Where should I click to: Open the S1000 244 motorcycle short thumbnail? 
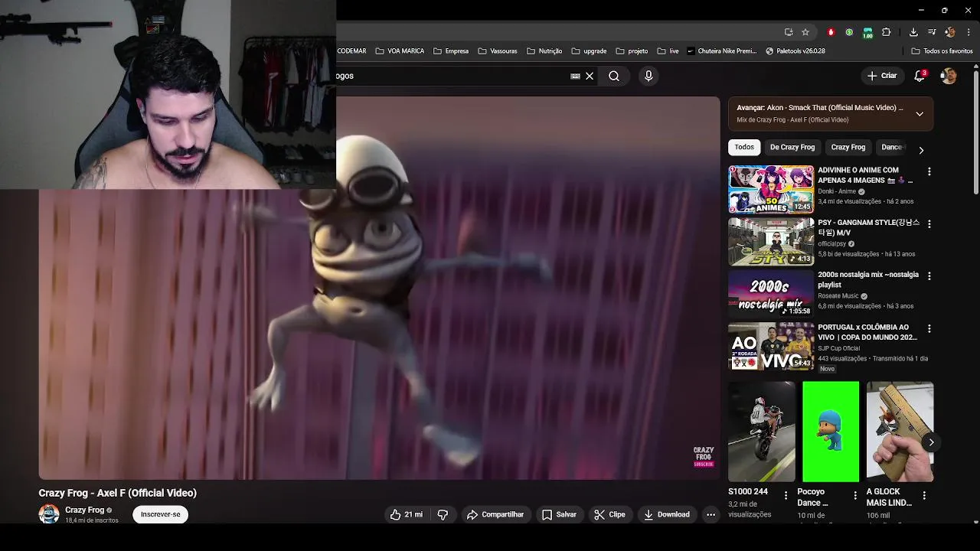coord(762,432)
